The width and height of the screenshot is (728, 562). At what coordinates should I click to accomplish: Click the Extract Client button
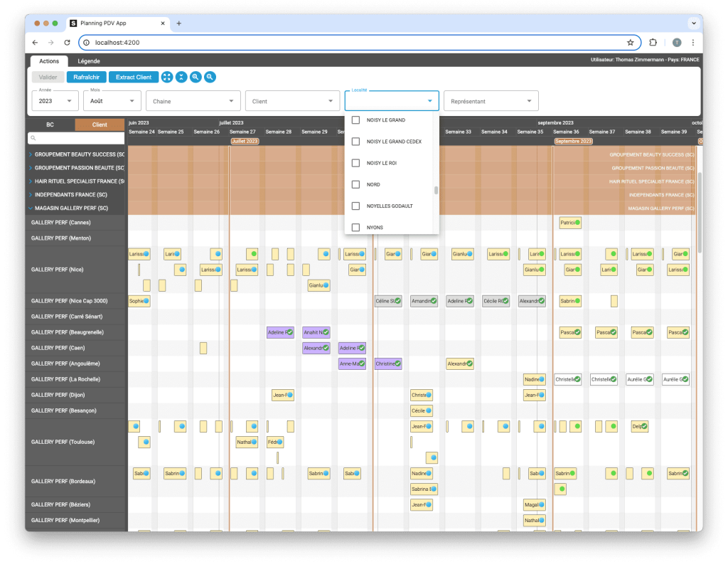[x=134, y=77]
